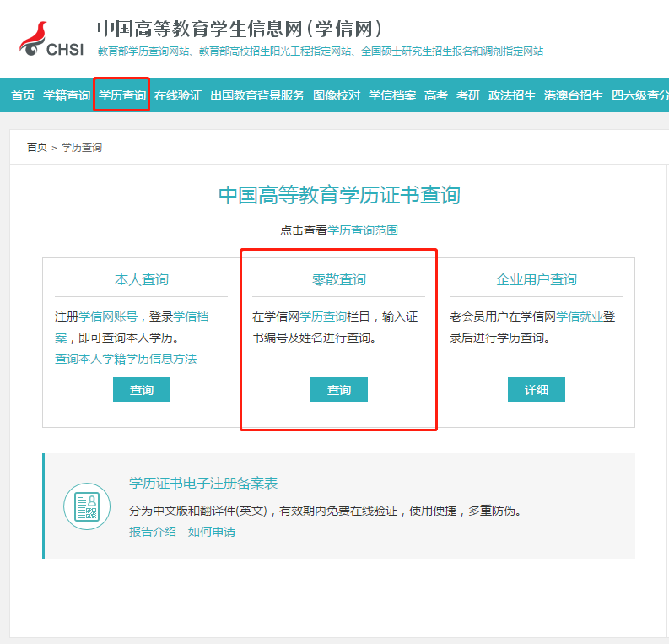Image resolution: width=669 pixels, height=644 pixels.
Task: Open 首页 in the navigation bar
Action: (23, 95)
